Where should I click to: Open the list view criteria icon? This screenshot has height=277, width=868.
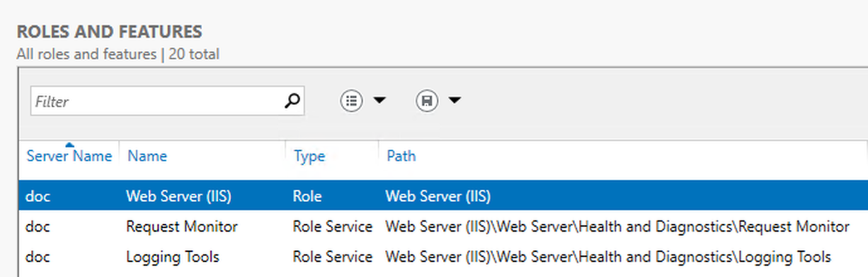pyautogui.click(x=351, y=101)
